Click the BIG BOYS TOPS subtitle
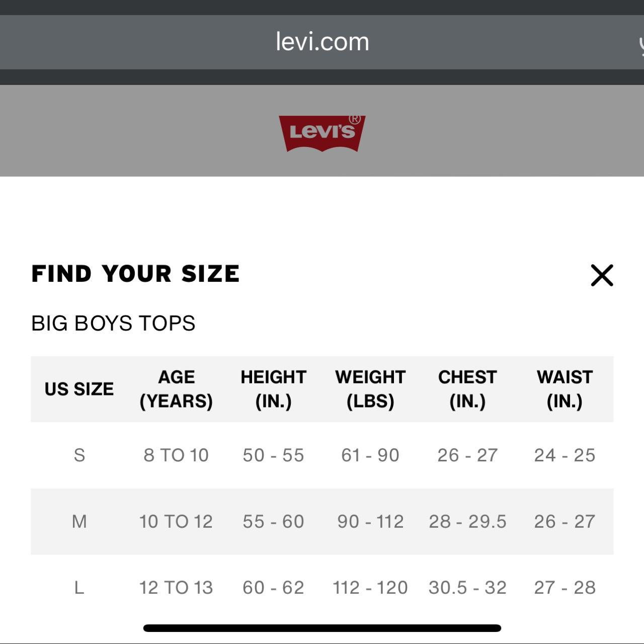This screenshot has width=644, height=644. pyautogui.click(x=113, y=323)
